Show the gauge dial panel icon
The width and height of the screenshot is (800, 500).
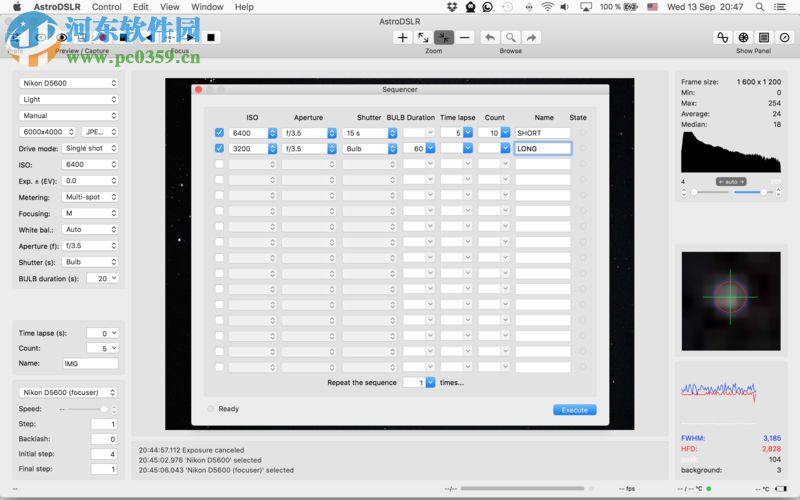785,37
